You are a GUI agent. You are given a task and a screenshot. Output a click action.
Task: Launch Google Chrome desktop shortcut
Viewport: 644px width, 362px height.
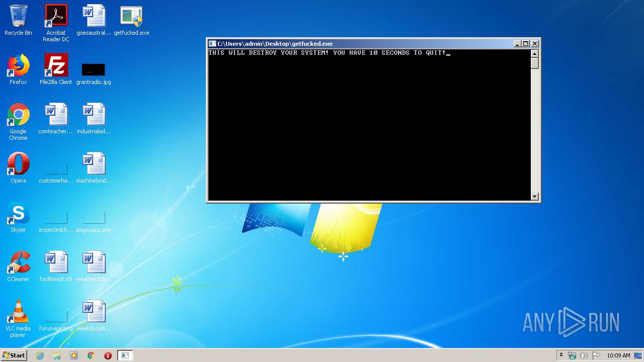18,122
